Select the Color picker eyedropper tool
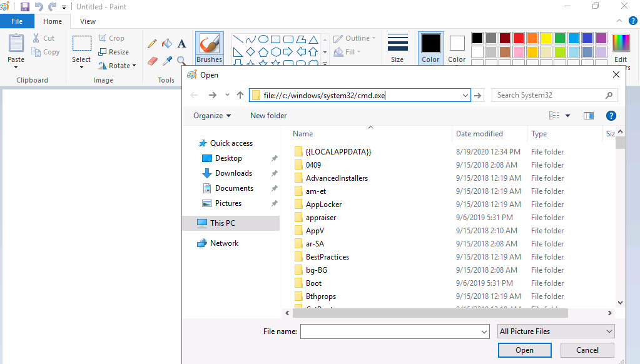This screenshot has height=364, width=640. (166, 61)
